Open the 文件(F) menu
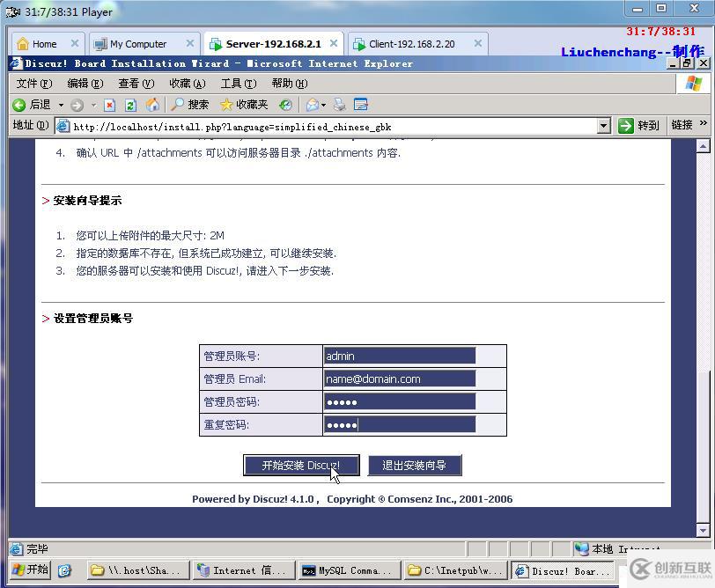This screenshot has height=588, width=715. coord(34,84)
